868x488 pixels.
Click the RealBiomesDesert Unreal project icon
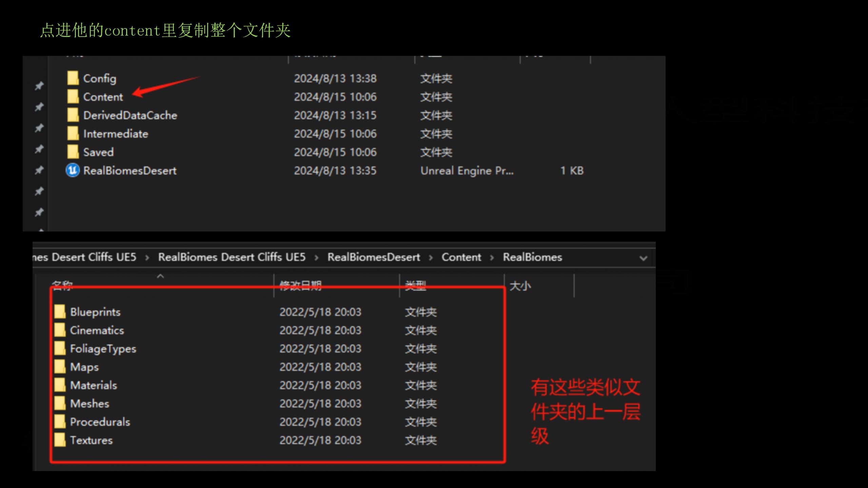pos(73,170)
